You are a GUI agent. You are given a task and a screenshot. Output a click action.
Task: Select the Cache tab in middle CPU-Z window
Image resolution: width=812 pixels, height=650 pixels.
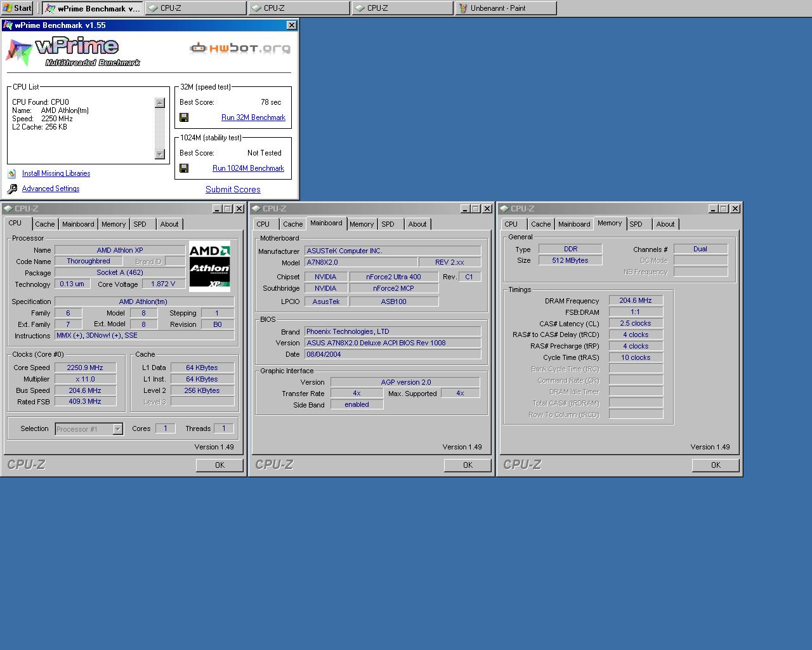(x=293, y=224)
